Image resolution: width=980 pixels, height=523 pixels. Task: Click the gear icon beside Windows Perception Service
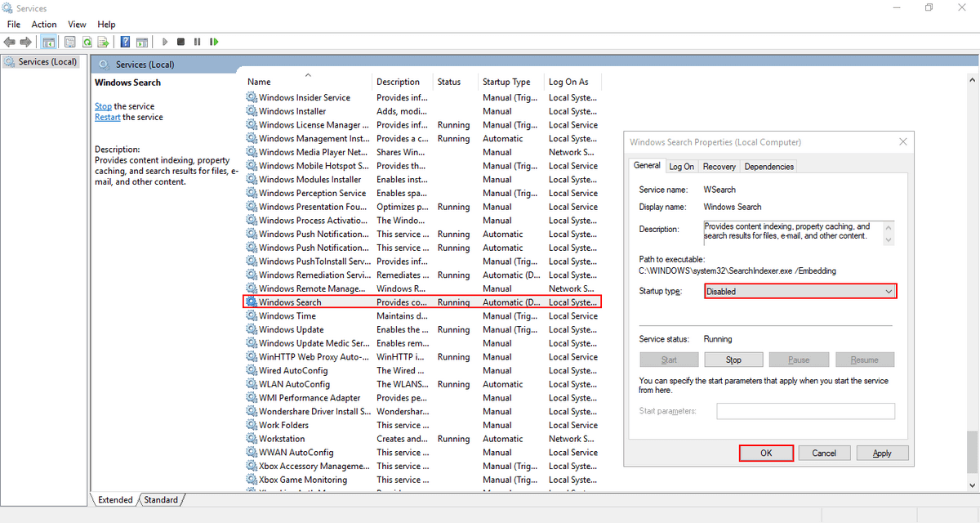(252, 193)
